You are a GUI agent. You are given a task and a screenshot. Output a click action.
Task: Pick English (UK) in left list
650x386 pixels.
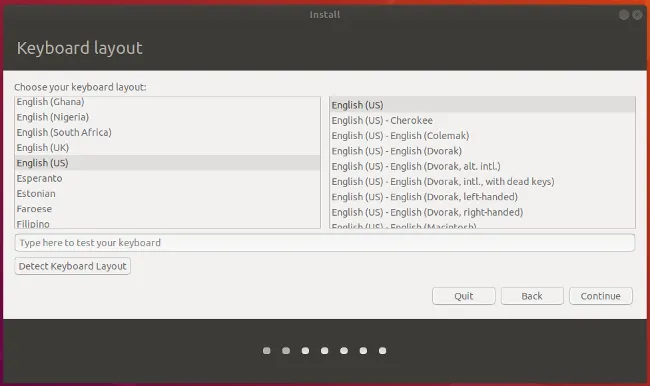(x=167, y=148)
